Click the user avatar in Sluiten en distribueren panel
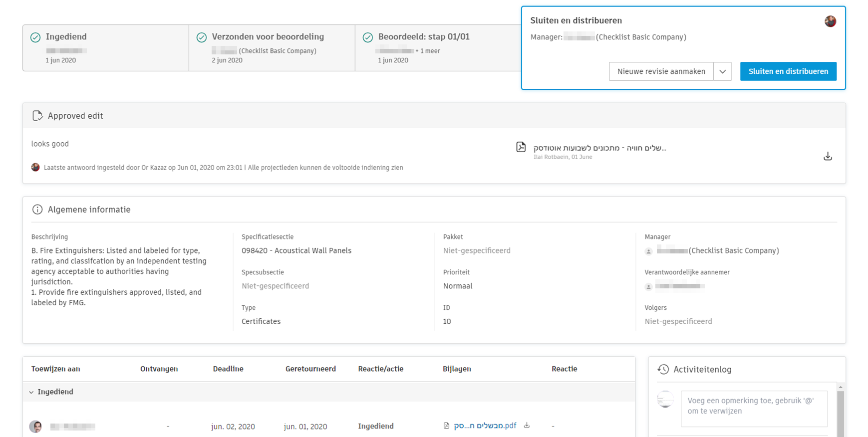The width and height of the screenshot is (868, 437). click(x=830, y=21)
